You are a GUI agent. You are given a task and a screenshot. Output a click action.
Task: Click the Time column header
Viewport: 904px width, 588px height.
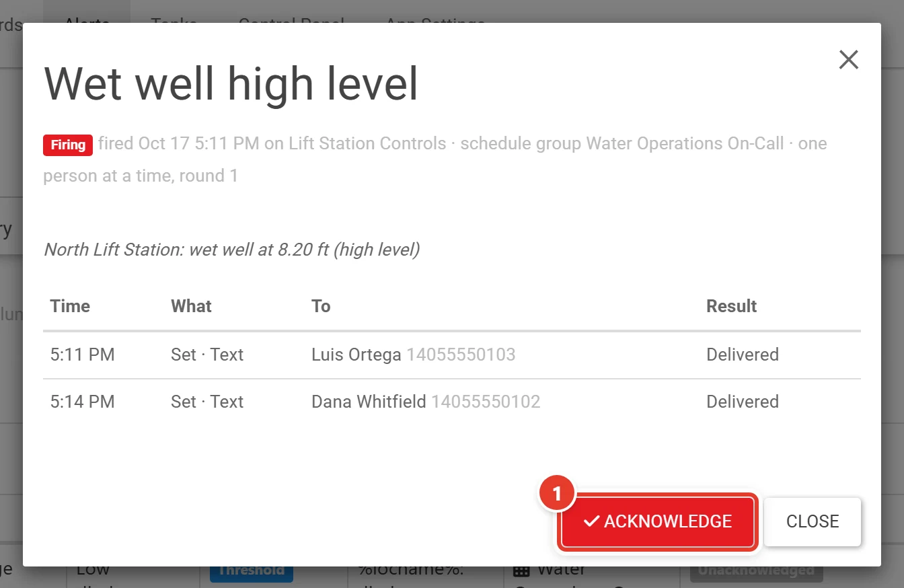(x=70, y=306)
